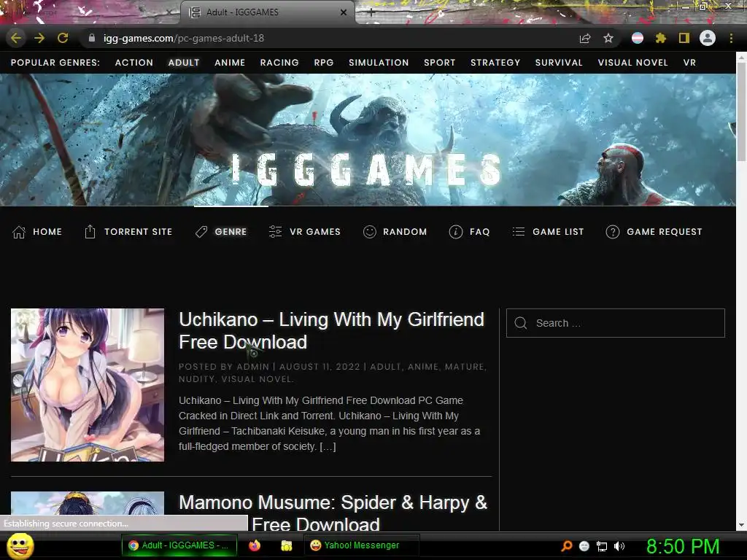747x560 pixels.
Task: Open a new tab with plus button
Action: click(x=371, y=13)
